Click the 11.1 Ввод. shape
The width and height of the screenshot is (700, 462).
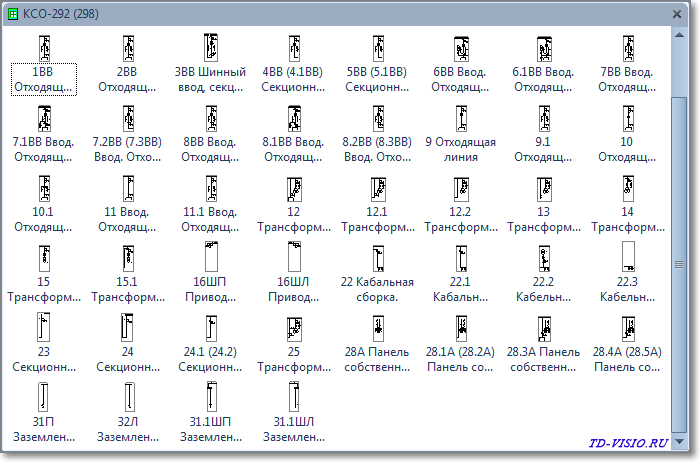point(210,204)
